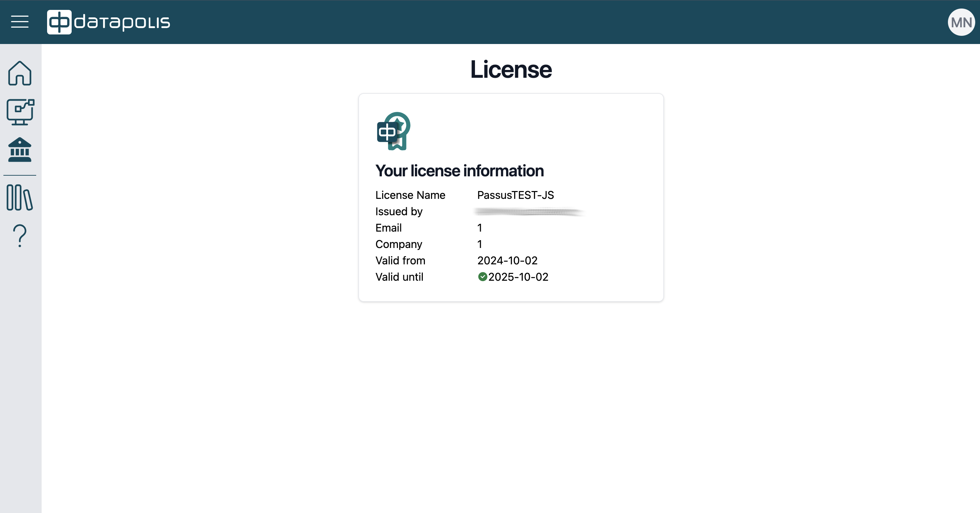The height and width of the screenshot is (513, 980).
Task: Click the green valid checkmark icon
Action: (482, 277)
